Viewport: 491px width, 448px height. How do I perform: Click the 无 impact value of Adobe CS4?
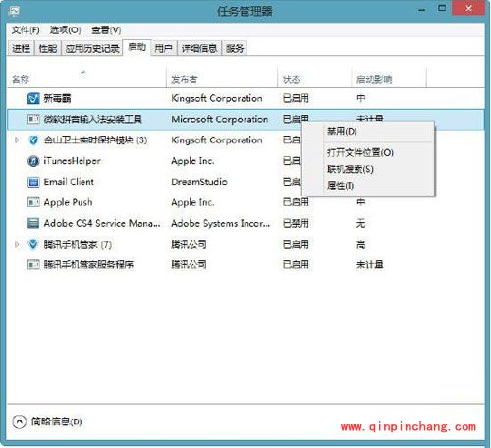[x=360, y=223]
